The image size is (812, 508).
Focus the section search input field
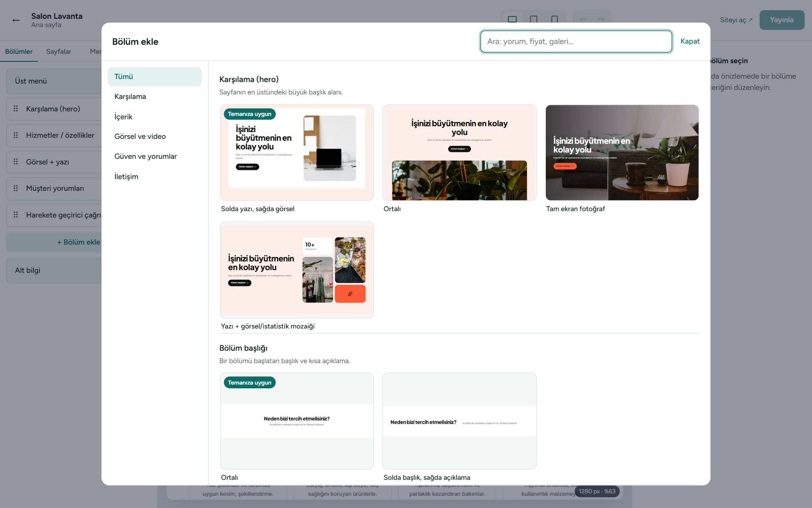click(x=576, y=42)
